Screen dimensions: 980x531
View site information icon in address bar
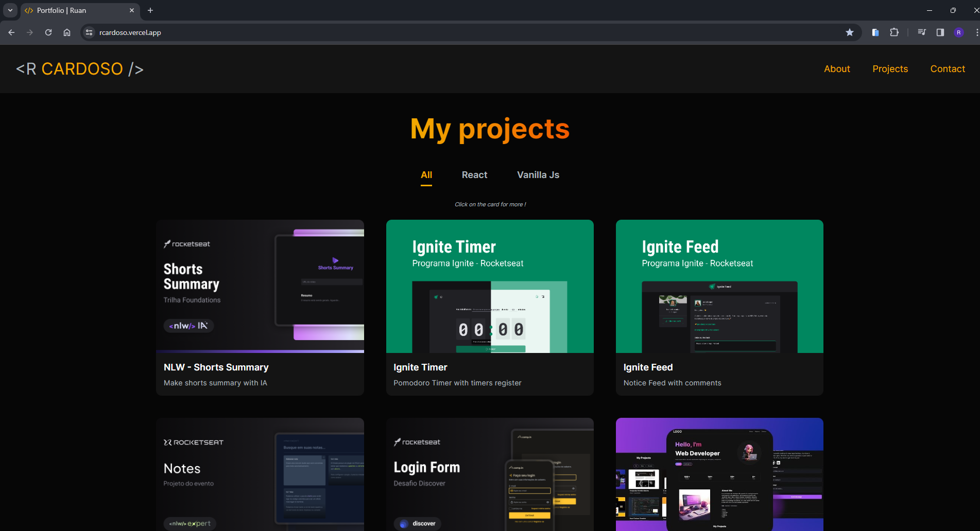tap(89, 32)
